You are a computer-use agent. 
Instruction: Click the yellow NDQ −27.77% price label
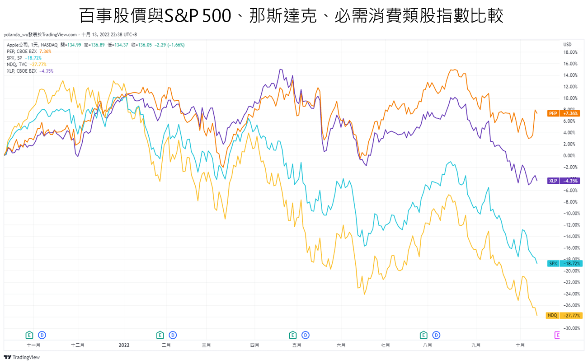[564, 315]
